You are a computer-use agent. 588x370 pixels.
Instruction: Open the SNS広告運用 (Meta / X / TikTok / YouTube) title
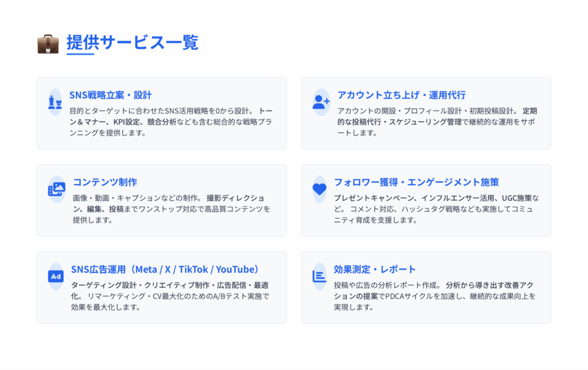click(x=165, y=269)
